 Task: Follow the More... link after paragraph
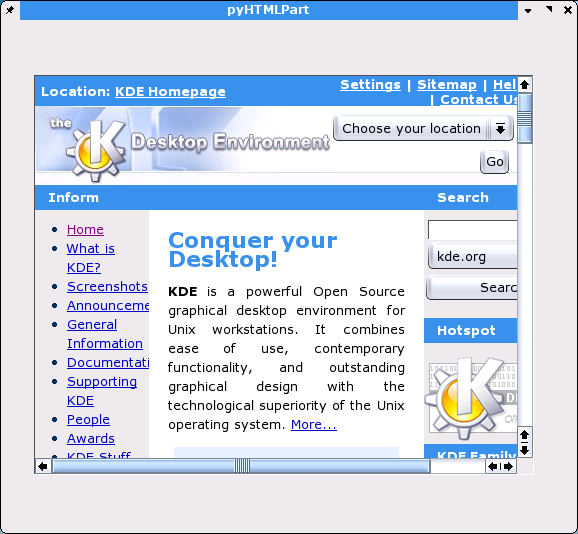point(314,425)
